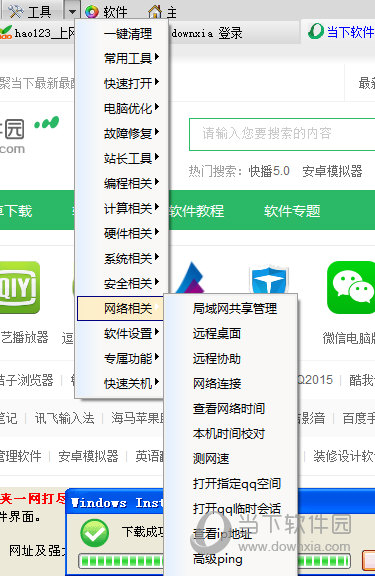The width and height of the screenshot is (375, 576).
Task: Open the 专属功能 submenu
Action: pos(121,359)
